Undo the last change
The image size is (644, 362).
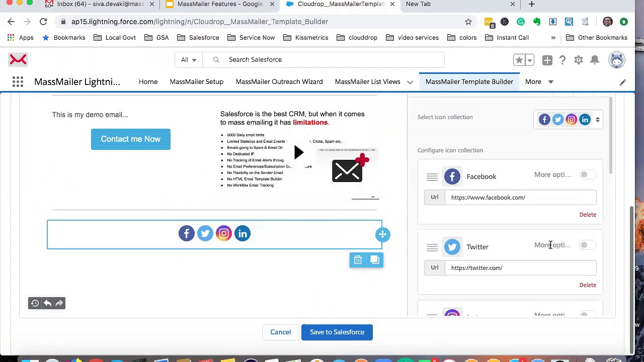(47, 303)
